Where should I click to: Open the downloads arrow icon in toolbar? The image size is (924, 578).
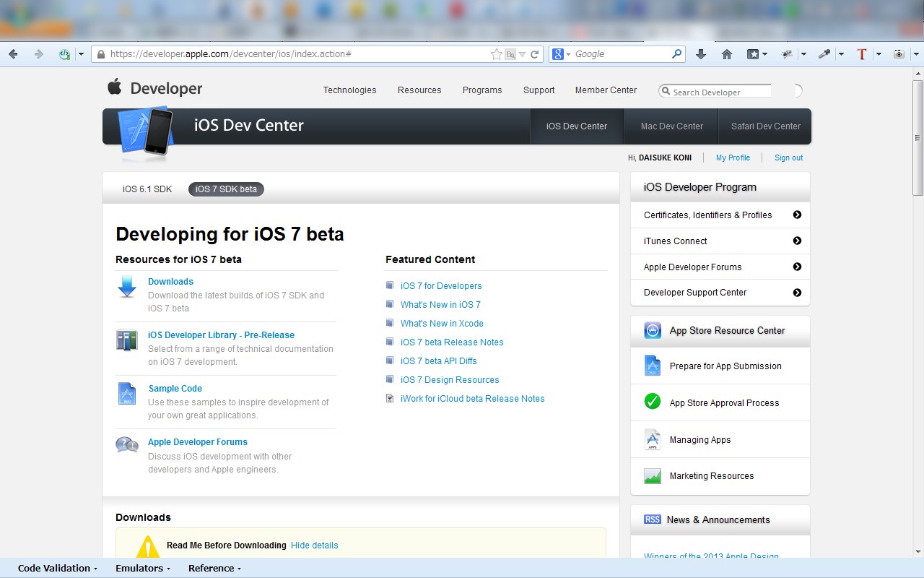[700, 54]
